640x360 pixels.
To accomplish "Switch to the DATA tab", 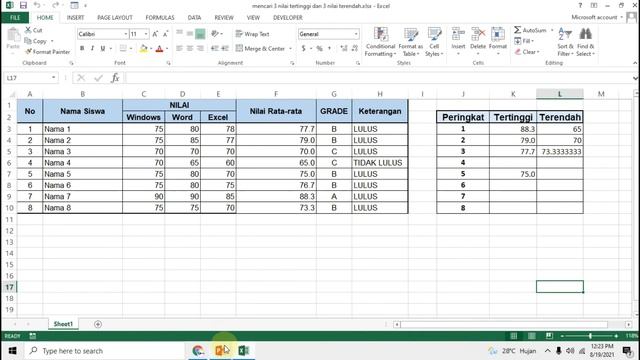I will [x=194, y=18].
